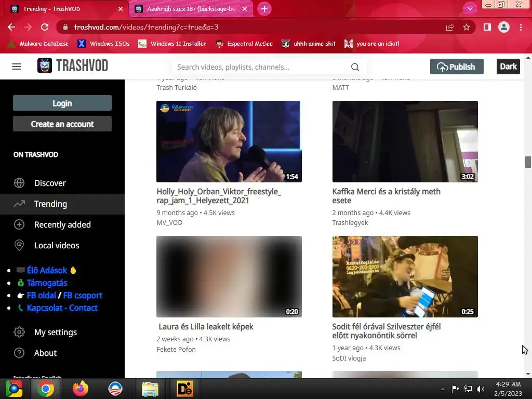Open the MV_VOD channel

169,222
